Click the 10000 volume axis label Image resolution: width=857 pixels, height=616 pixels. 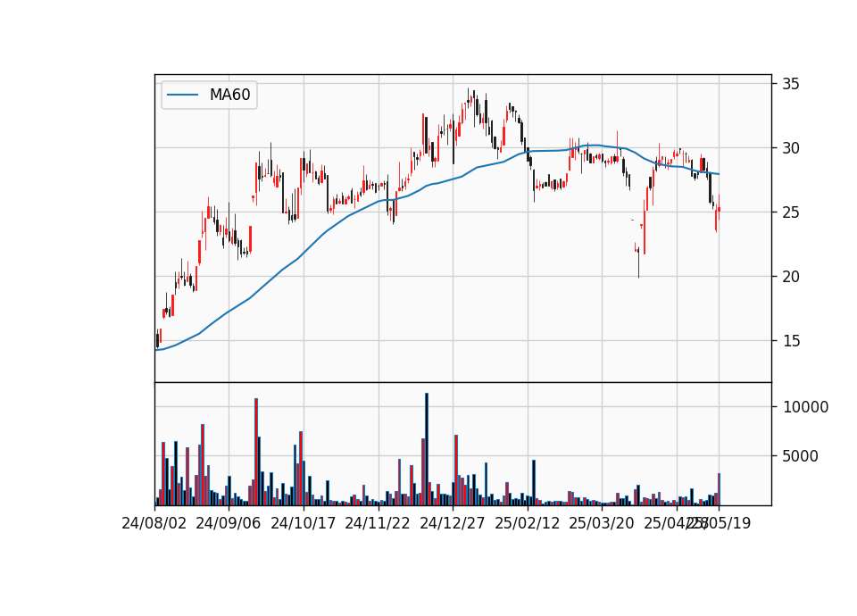805,407
